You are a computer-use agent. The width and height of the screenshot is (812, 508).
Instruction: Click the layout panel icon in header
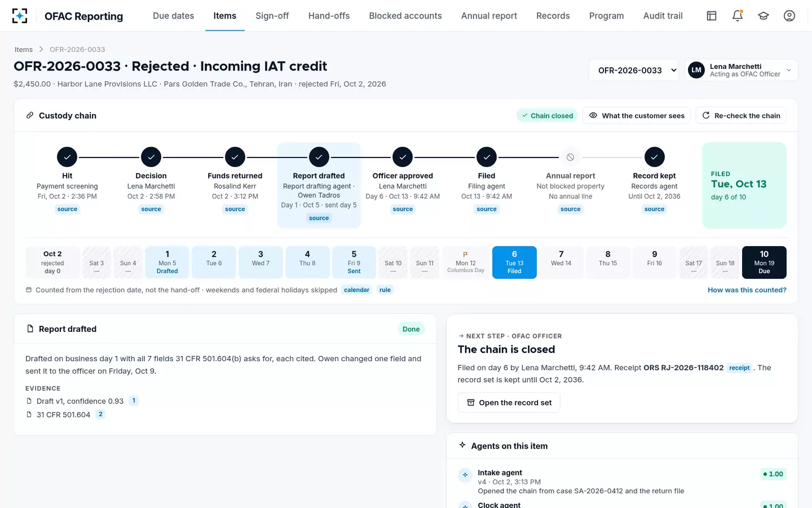[x=712, y=16]
